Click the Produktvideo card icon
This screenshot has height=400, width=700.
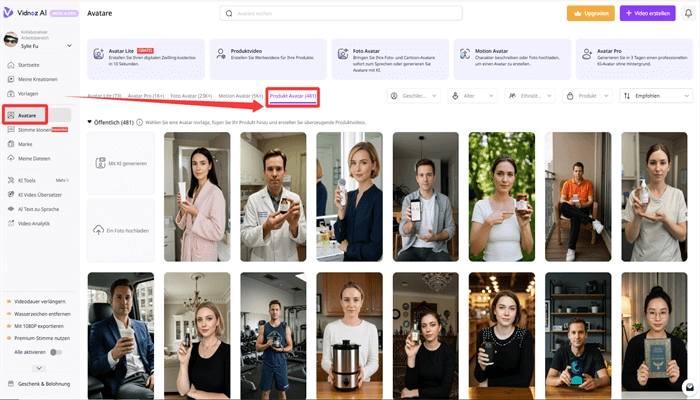(221, 54)
